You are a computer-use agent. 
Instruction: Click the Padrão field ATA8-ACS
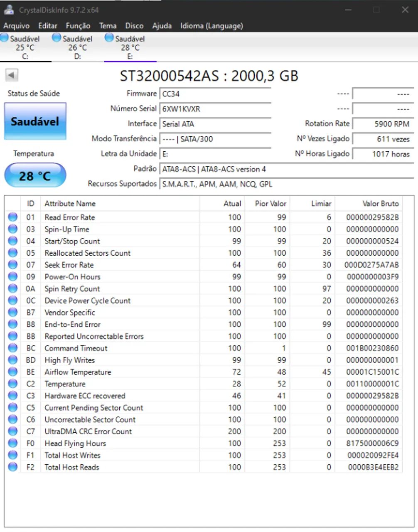click(287, 169)
